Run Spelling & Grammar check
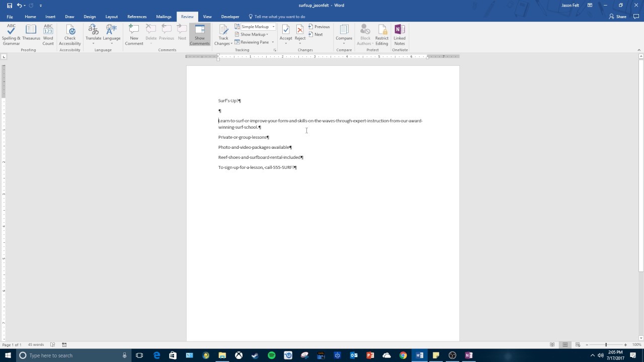The image size is (644, 362). (11, 35)
